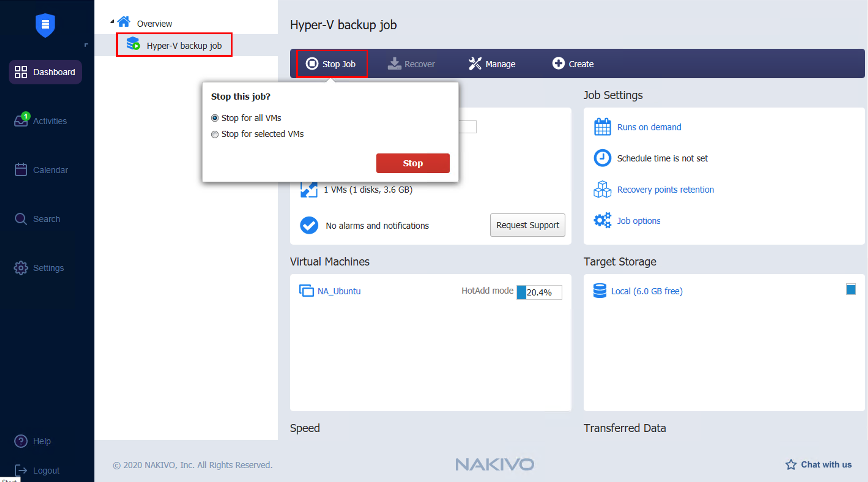Click the NAKIVO shield logo icon
868x482 pixels.
pyautogui.click(x=45, y=25)
